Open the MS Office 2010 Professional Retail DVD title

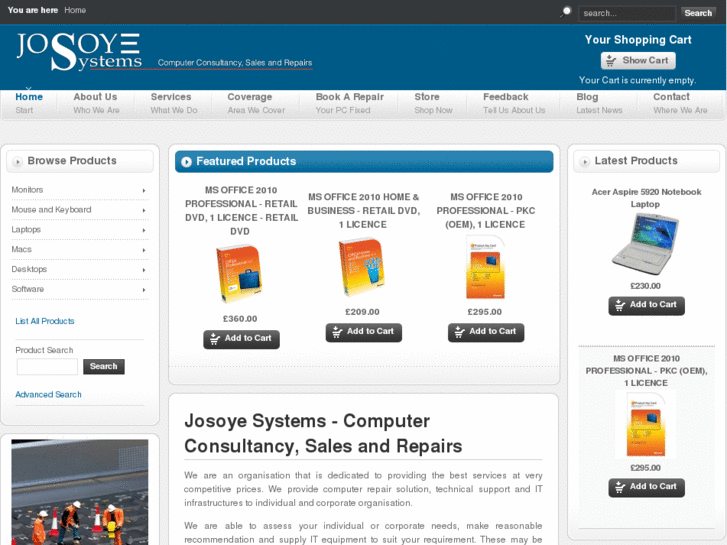point(241,211)
